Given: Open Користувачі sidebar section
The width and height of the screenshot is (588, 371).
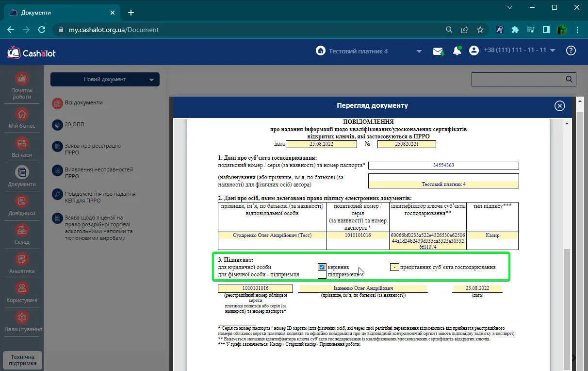Looking at the screenshot, I should pos(22,292).
